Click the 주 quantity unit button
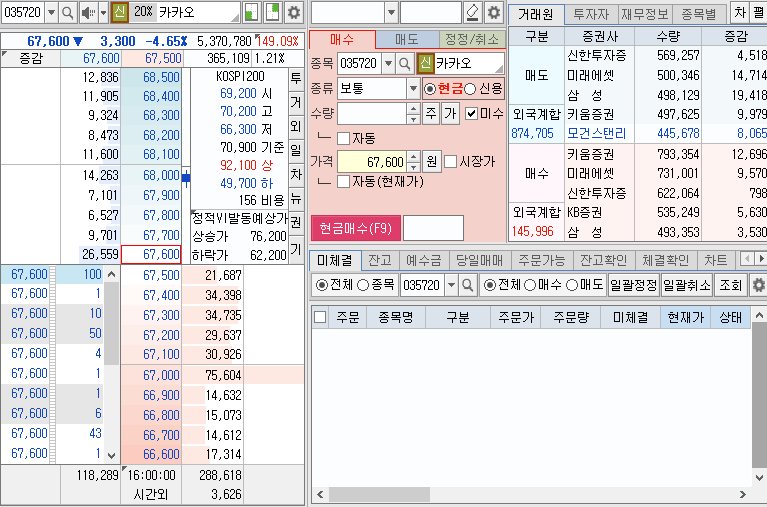 pos(430,114)
